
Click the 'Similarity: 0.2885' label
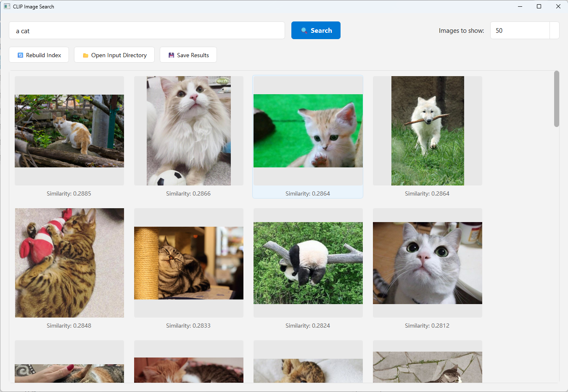pyautogui.click(x=69, y=193)
